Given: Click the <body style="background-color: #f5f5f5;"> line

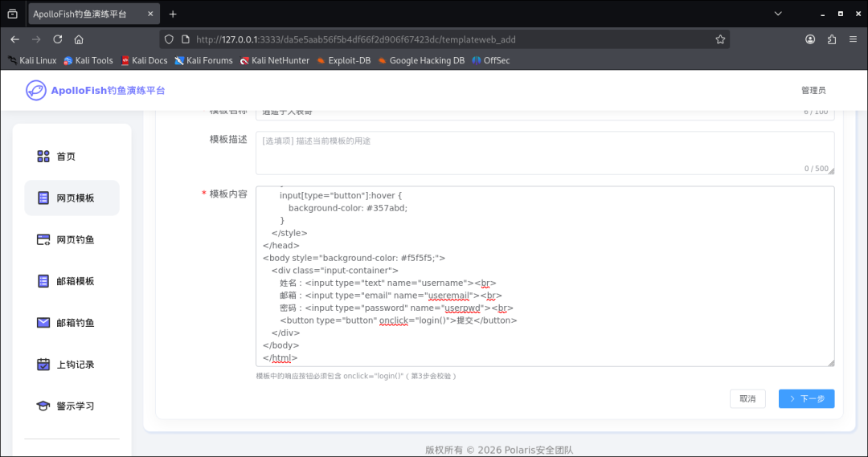Looking at the screenshot, I should (x=354, y=258).
